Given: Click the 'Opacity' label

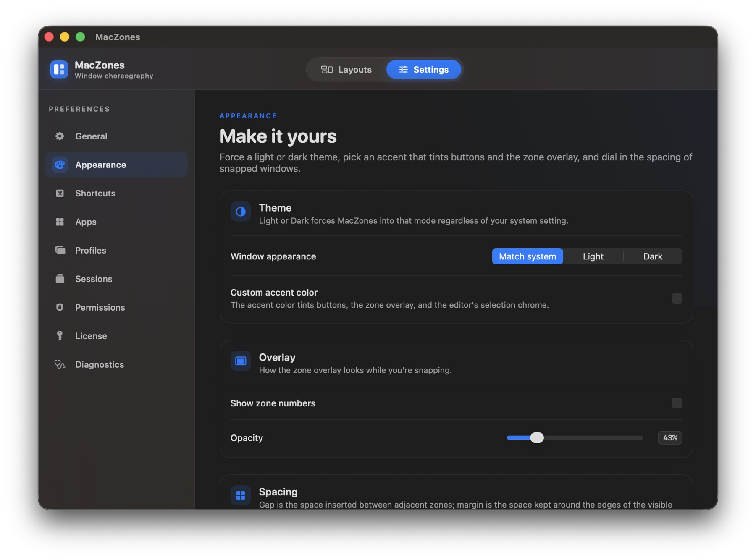Looking at the screenshot, I should (247, 438).
